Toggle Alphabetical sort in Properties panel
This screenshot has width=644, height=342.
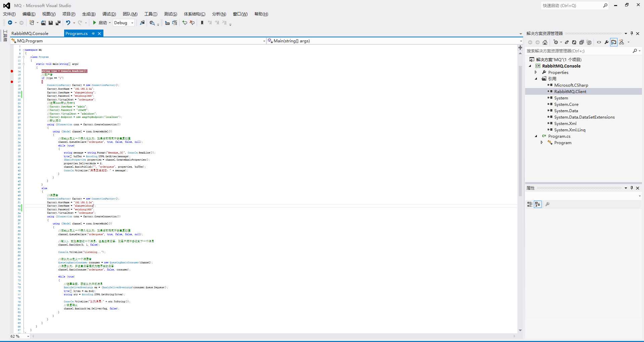point(538,204)
